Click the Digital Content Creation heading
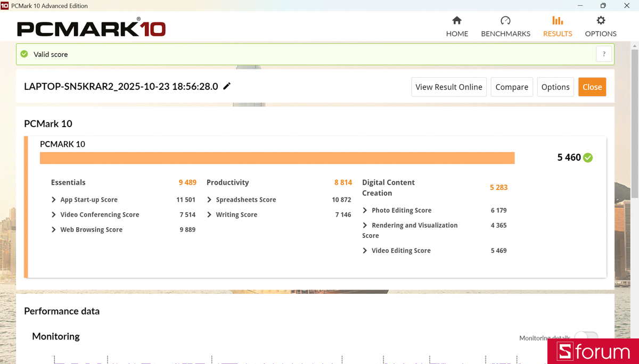The image size is (639, 364). pos(388,187)
